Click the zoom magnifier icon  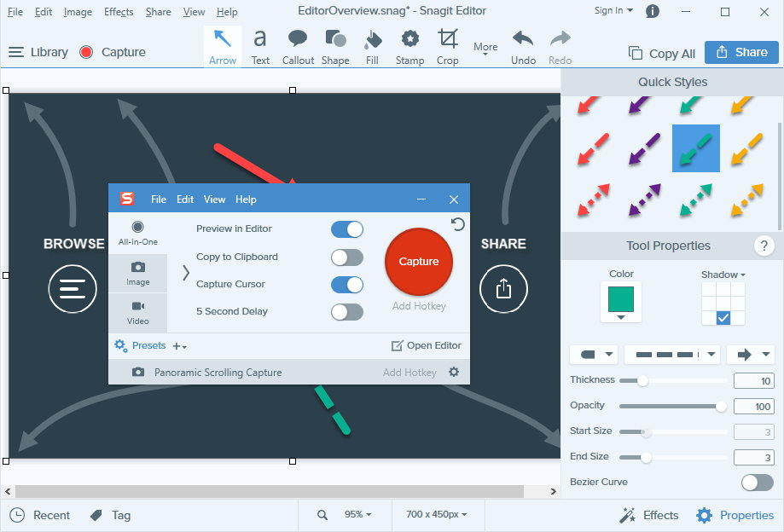pyautogui.click(x=322, y=514)
